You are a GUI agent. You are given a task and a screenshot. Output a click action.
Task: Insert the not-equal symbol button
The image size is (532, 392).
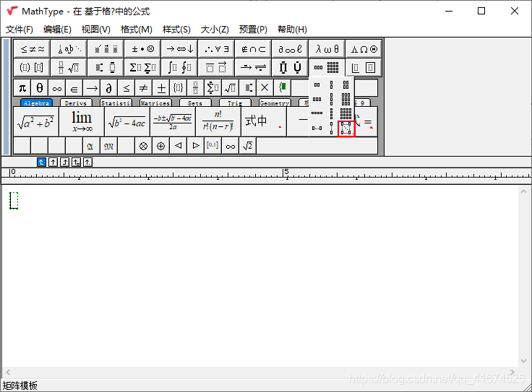pos(144,88)
